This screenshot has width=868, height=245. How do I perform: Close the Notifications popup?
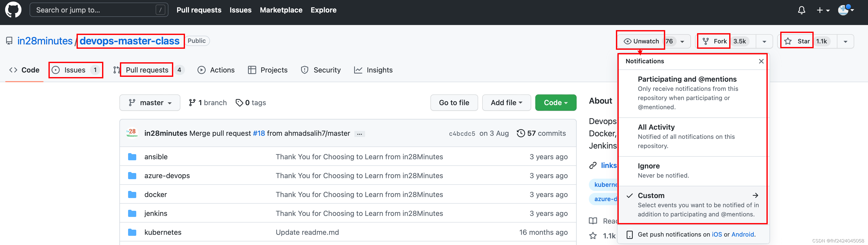761,61
